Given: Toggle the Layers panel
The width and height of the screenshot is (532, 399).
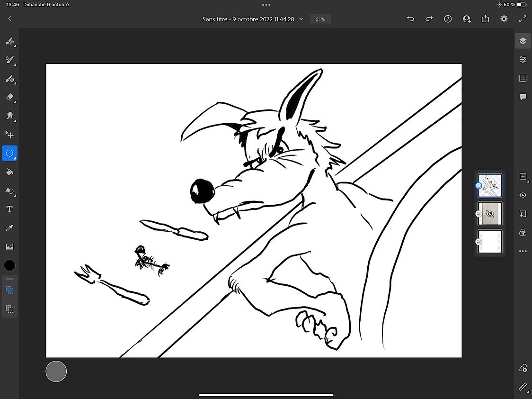Looking at the screenshot, I should [523, 41].
